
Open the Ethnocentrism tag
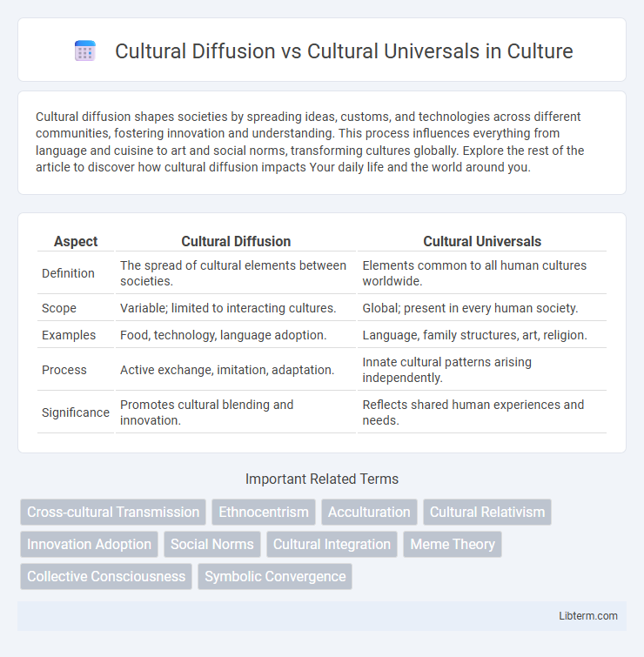pos(264,512)
